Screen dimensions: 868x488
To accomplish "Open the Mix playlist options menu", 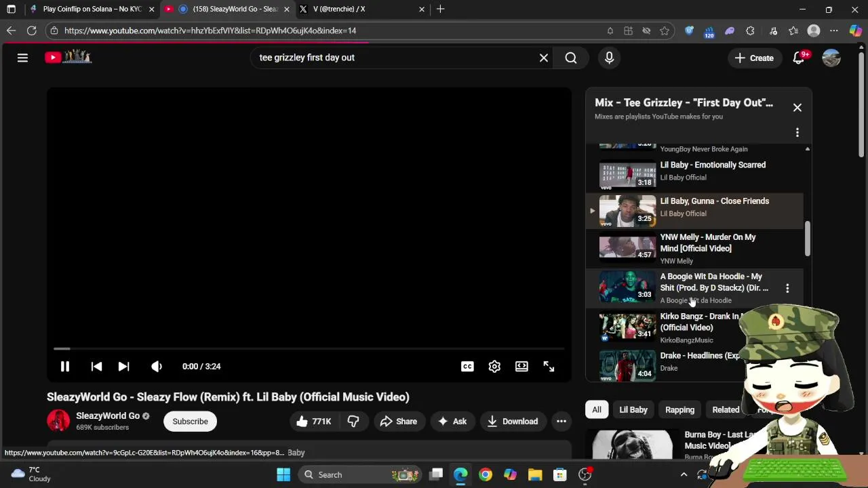I will coord(797,133).
